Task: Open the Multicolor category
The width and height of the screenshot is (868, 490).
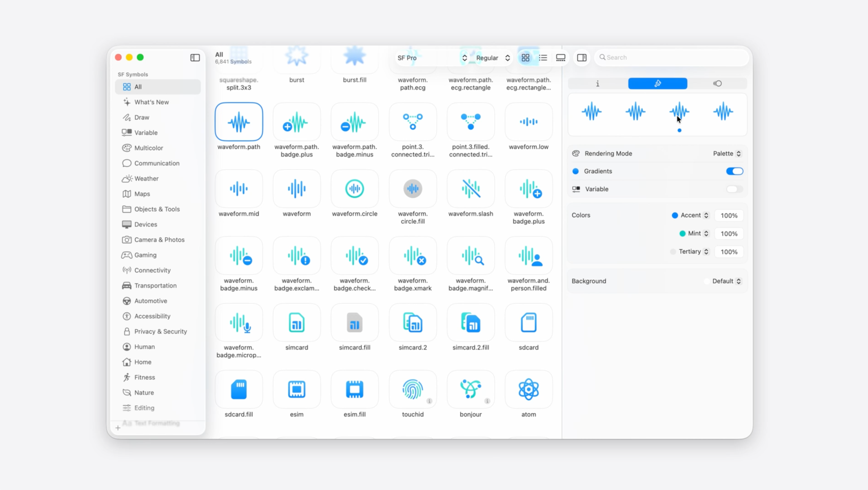Action: [149, 148]
